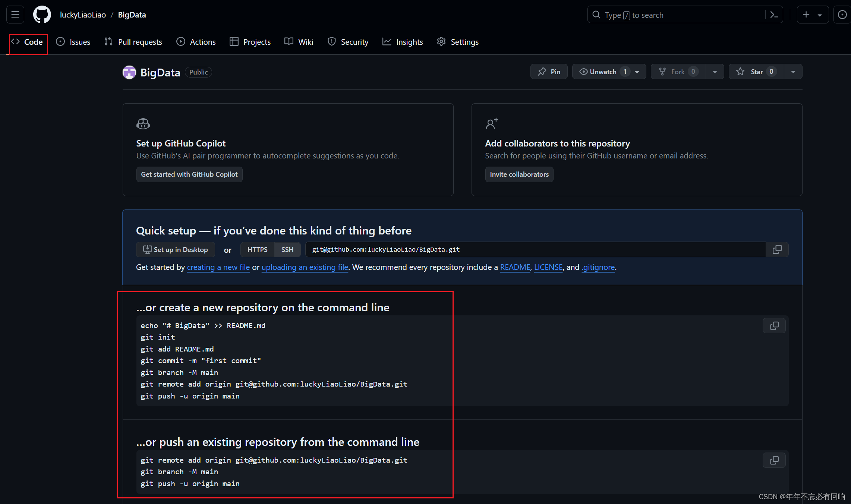Expand the Star lists dropdown arrow
Screen dimensions: 851x504
click(x=793, y=72)
